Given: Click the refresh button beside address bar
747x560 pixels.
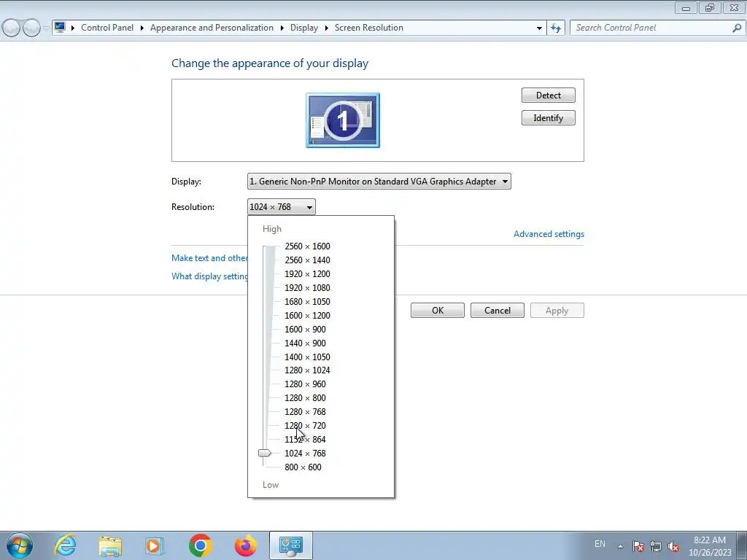Looking at the screenshot, I should [x=556, y=28].
